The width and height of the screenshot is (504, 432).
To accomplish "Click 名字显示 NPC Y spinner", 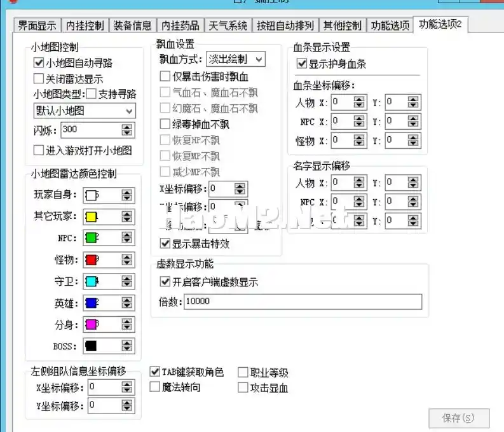I will [413, 202].
